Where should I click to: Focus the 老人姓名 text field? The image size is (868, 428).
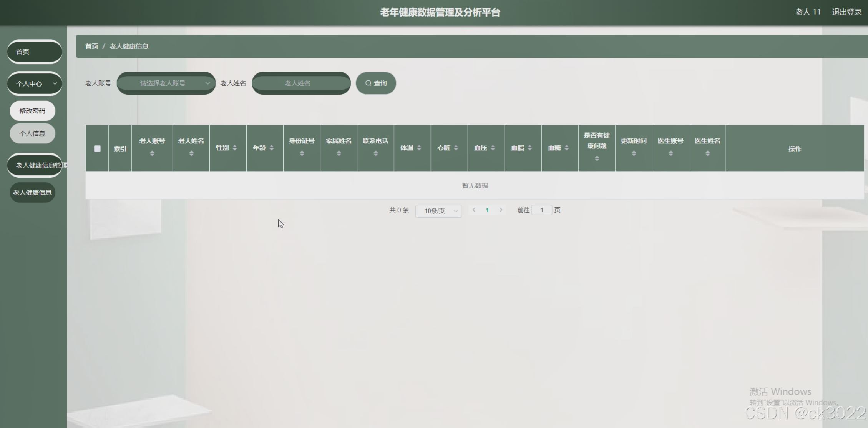[301, 83]
